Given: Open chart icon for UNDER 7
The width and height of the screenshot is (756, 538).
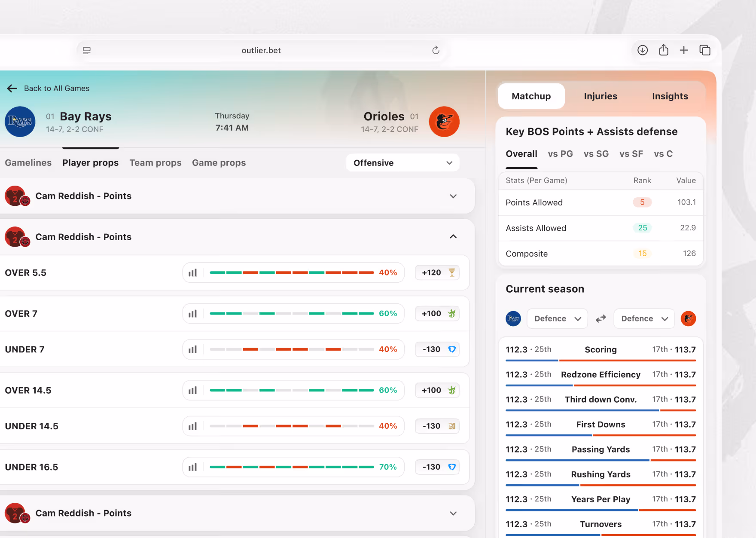Looking at the screenshot, I should tap(193, 349).
